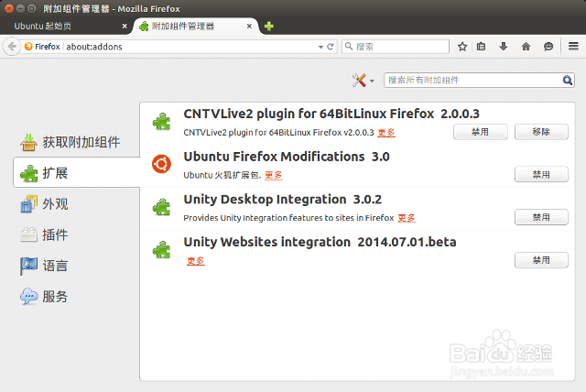
Task: Select Ubuntu Firefox Modifications 3.0 title
Action: tap(287, 157)
